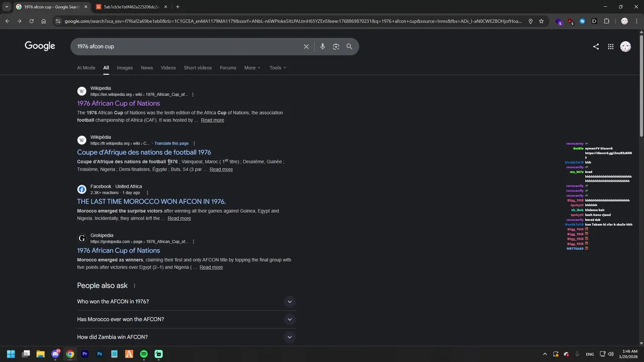Open Search by image camera icon

[x=336, y=46]
